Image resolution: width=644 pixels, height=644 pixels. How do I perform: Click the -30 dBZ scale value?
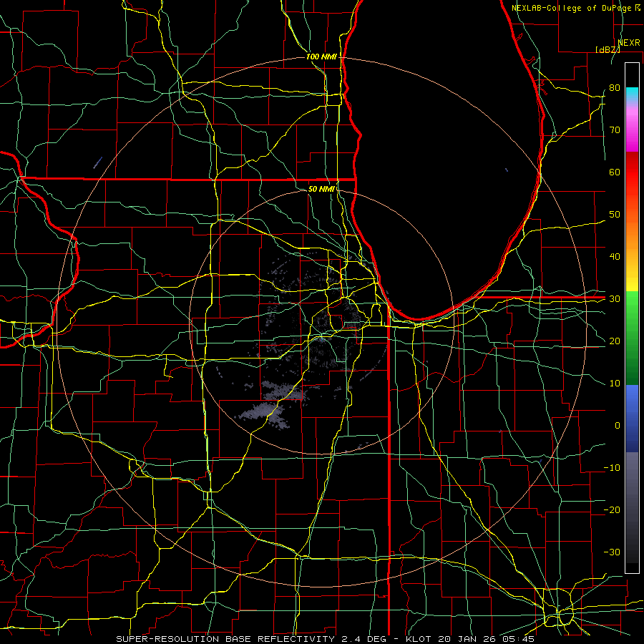[x=612, y=552]
